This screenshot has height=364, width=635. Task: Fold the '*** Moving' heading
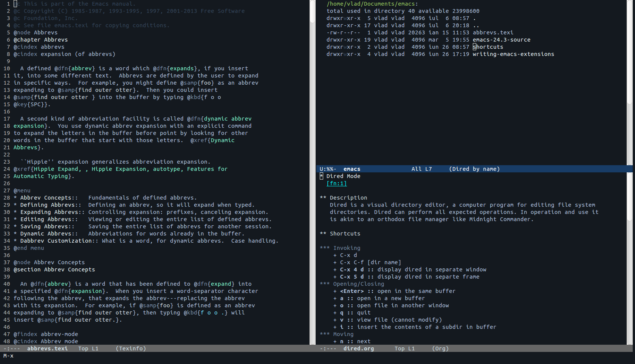337,334
